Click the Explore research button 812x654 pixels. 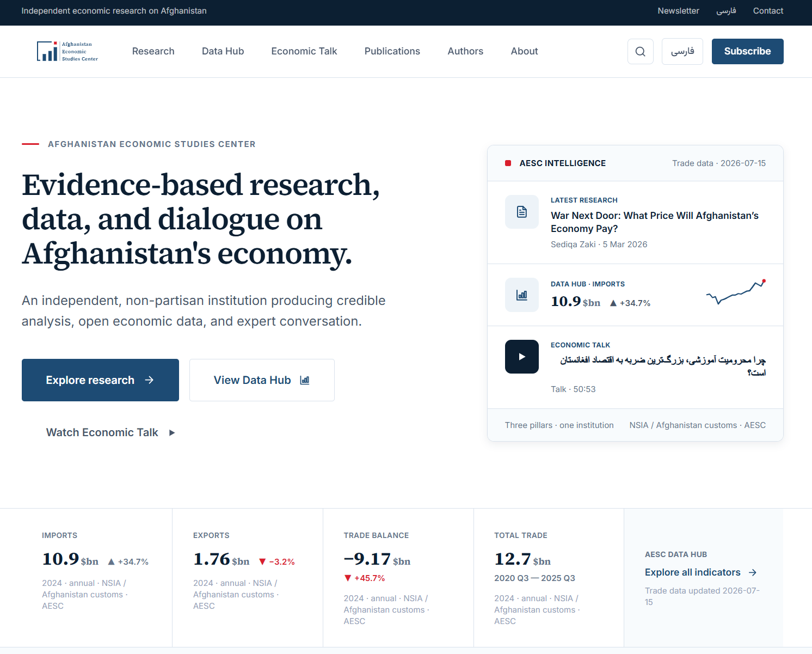tap(100, 380)
